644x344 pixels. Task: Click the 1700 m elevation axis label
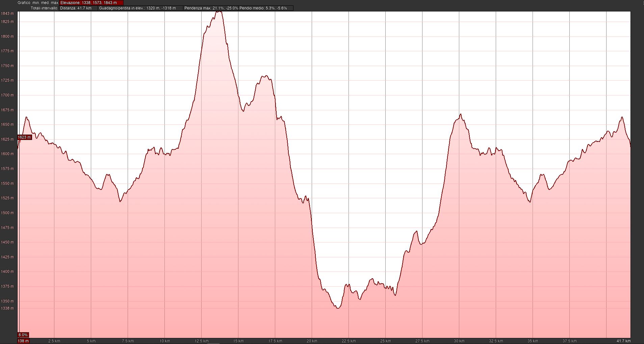coord(7,95)
